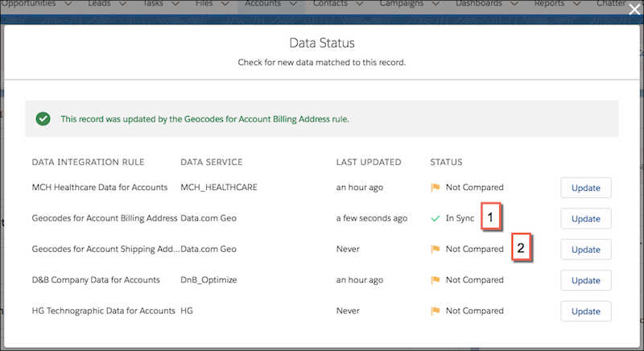Screen dimensions: 644x351
Task: Open the Reports navigation tab
Action: click(550, 3)
